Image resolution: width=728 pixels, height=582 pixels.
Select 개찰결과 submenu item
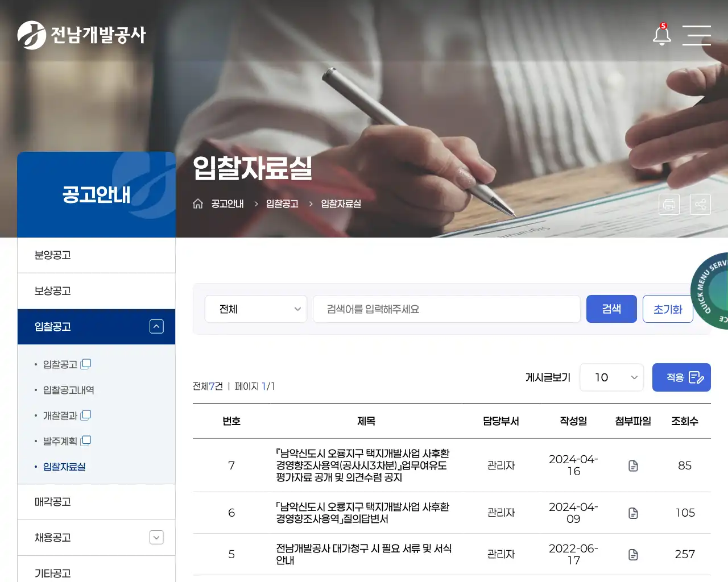67,415
